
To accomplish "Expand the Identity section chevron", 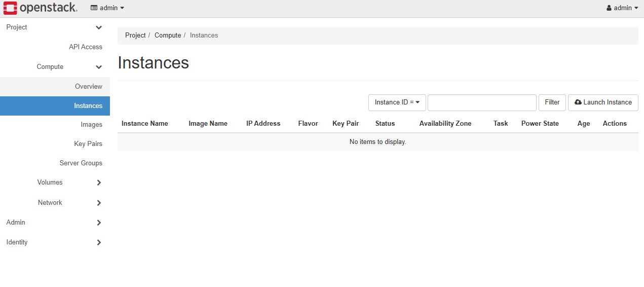I will (99, 242).
